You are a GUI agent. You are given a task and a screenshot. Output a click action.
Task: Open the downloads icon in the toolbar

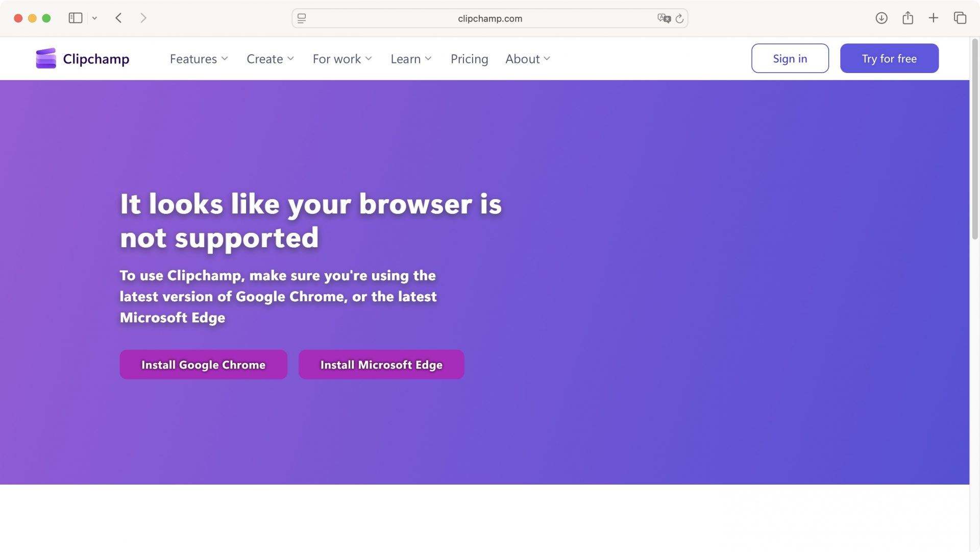(881, 17)
